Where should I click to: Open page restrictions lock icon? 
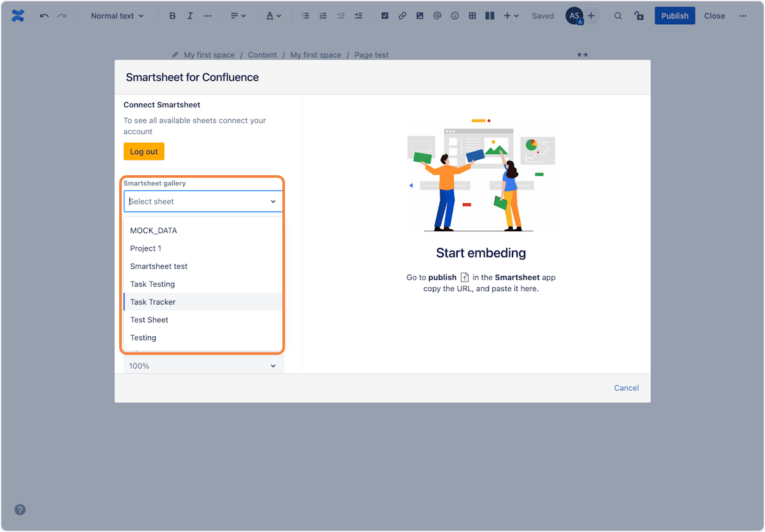(x=639, y=16)
